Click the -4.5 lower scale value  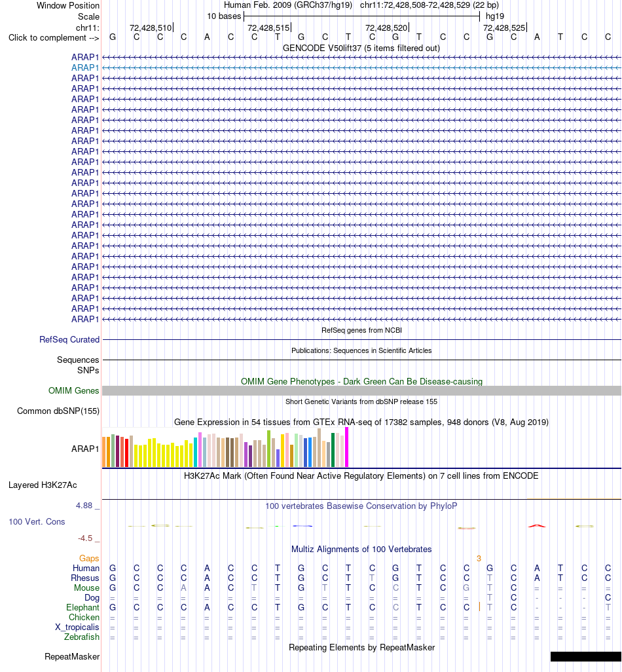85,538
